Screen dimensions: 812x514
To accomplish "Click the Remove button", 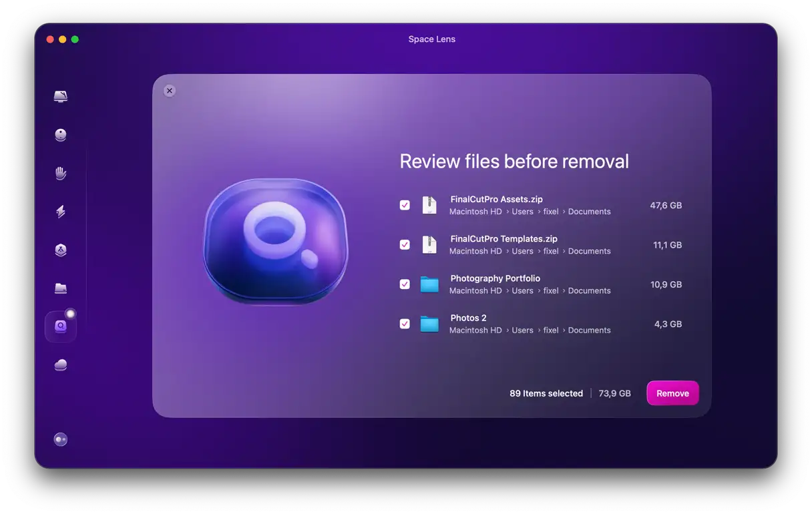I will point(672,393).
